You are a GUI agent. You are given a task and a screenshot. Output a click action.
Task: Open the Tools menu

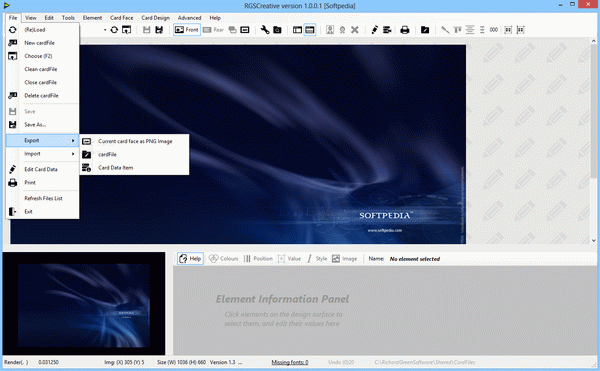click(68, 18)
